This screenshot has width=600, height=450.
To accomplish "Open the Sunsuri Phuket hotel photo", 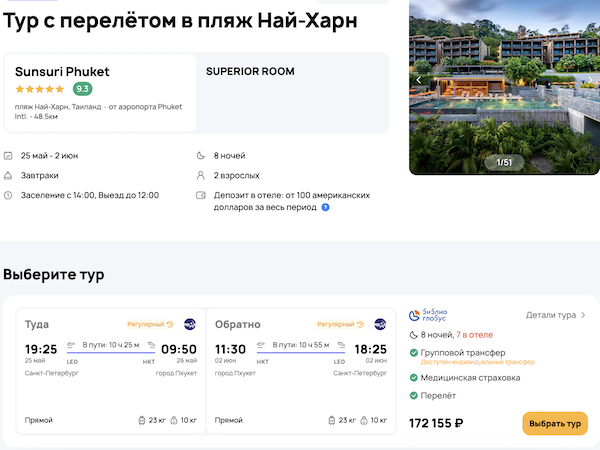I will tap(504, 90).
